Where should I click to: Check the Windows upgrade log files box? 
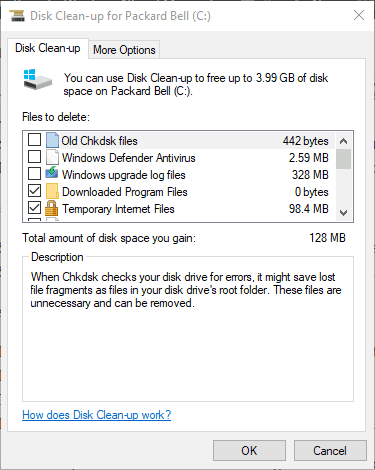[34, 174]
